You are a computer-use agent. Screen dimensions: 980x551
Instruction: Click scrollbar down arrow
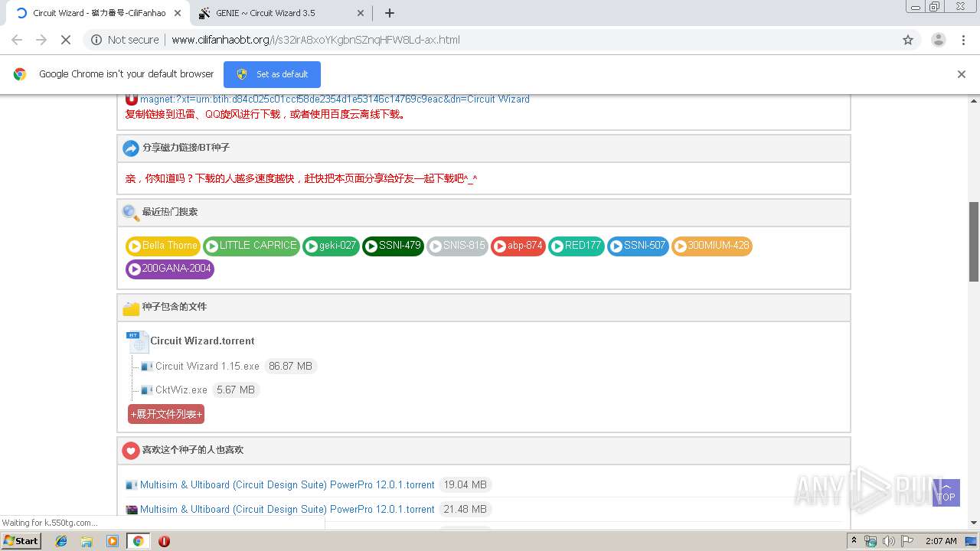pyautogui.click(x=974, y=523)
